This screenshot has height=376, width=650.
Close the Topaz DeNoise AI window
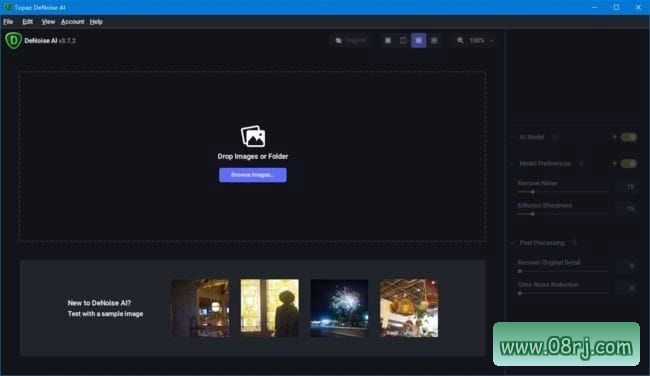tap(638, 7)
